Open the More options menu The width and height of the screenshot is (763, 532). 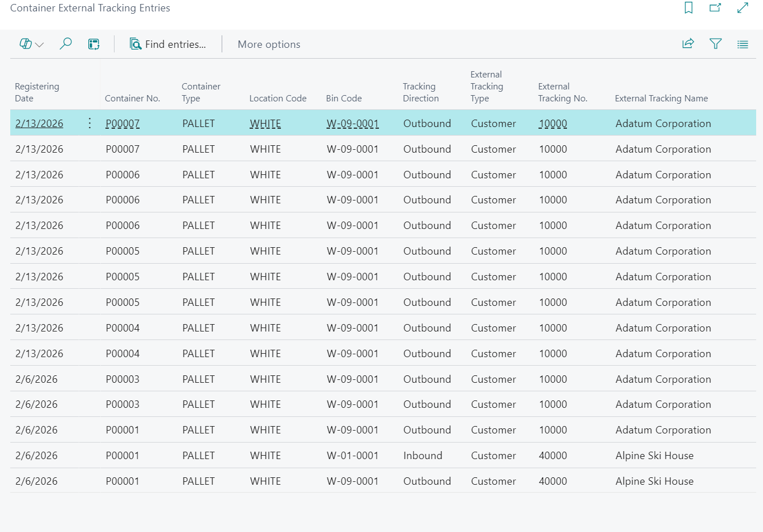(268, 44)
